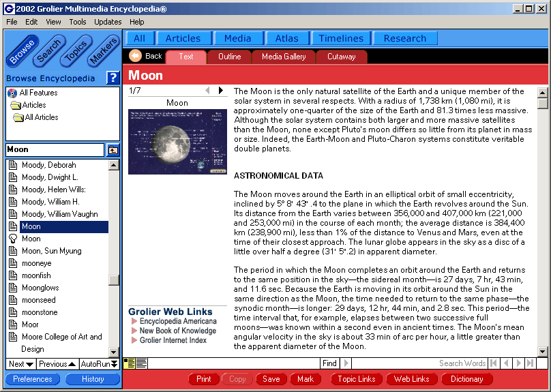Image resolution: width=551 pixels, height=392 pixels.
Task: Click document icon beside Moody, Deborah
Action: click(13, 165)
